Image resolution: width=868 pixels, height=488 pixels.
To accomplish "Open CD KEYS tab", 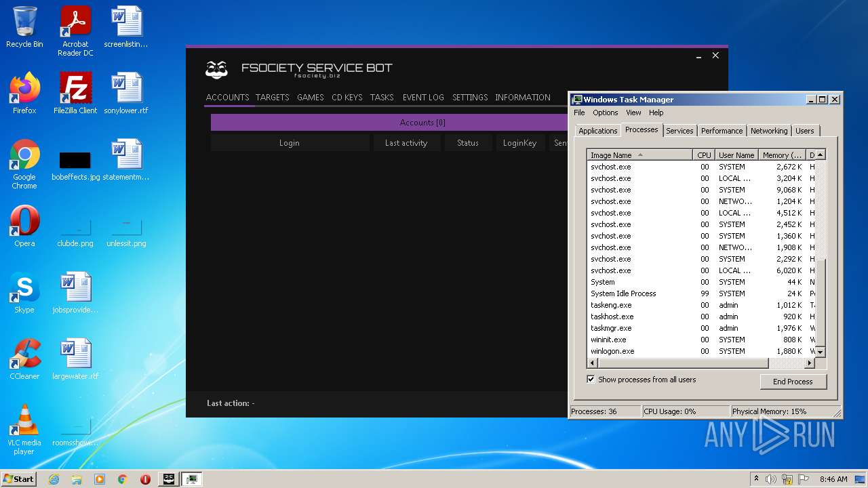I will pyautogui.click(x=347, y=98).
